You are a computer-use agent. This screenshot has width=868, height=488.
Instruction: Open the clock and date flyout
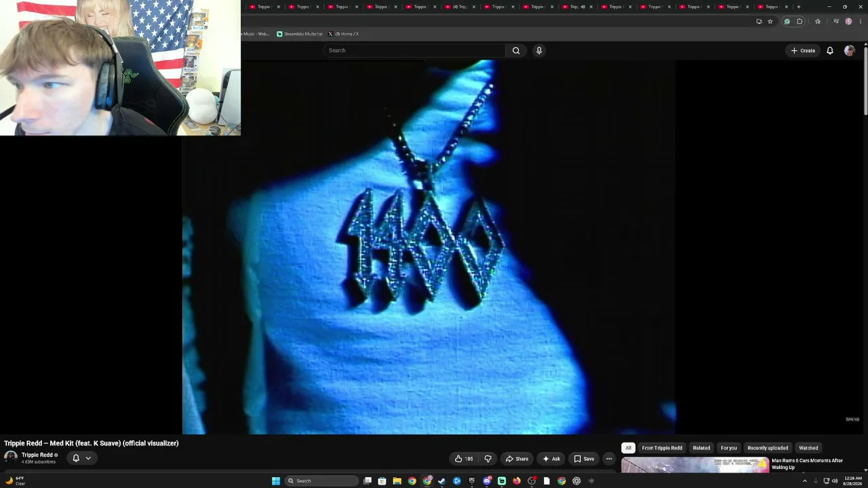pyautogui.click(x=853, y=481)
